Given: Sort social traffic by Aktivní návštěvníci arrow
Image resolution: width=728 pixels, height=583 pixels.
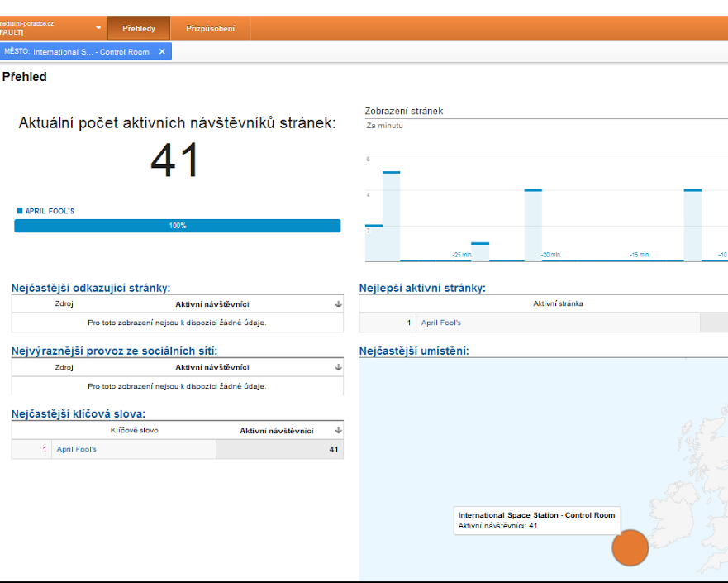Looking at the screenshot, I should (x=339, y=367).
